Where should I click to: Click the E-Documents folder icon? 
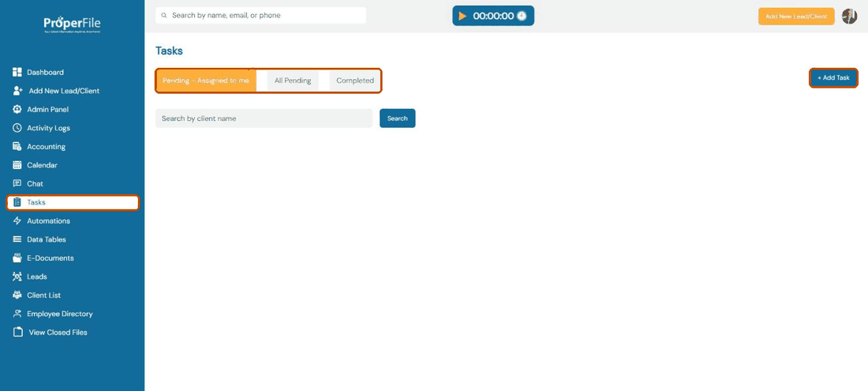coord(17,258)
